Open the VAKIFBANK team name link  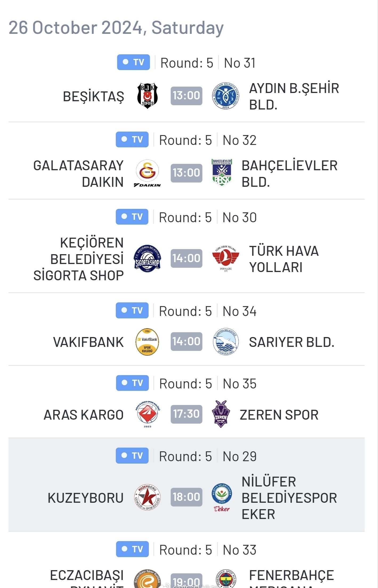(x=88, y=342)
